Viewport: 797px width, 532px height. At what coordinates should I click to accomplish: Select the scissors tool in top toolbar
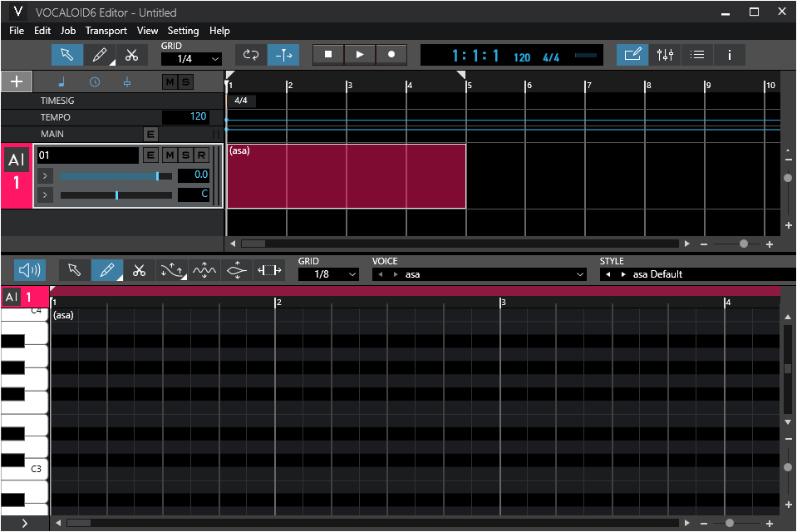(x=131, y=55)
